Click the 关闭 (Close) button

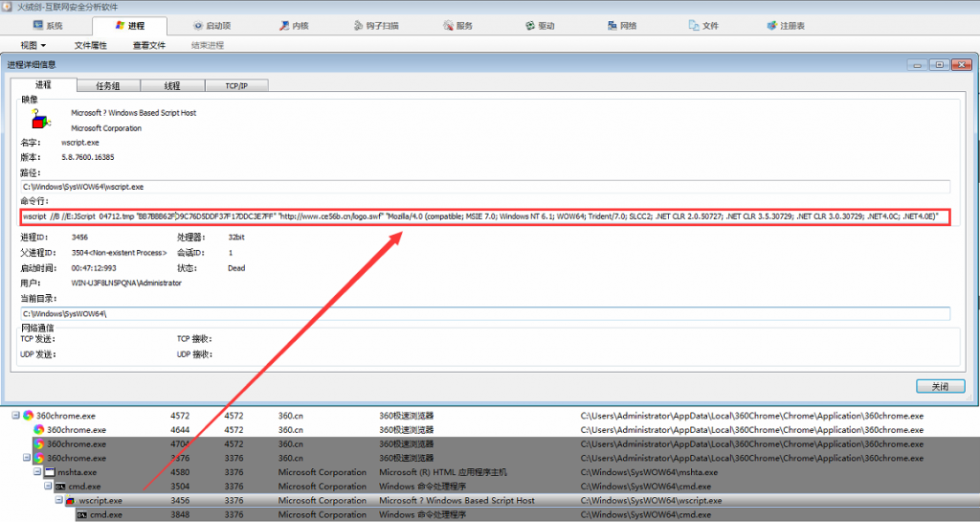pos(939,386)
